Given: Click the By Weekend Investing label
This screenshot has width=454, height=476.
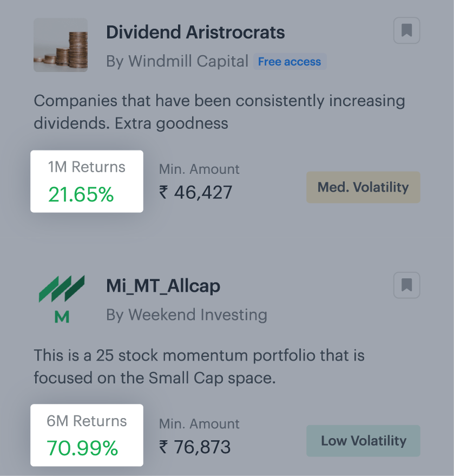Looking at the screenshot, I should 187,315.
